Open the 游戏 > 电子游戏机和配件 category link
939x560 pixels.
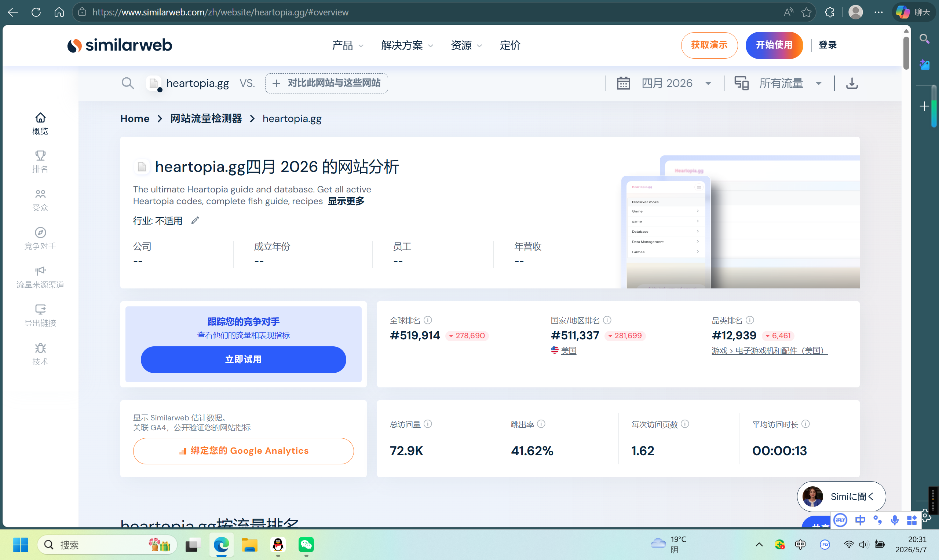770,351
